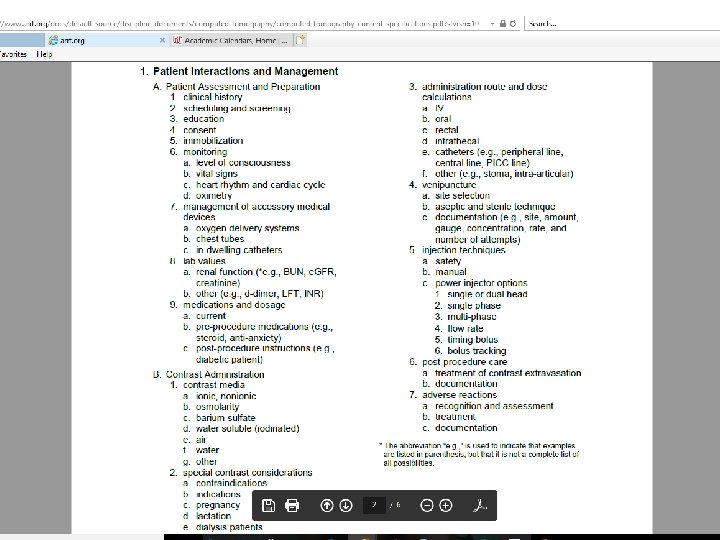Click the URL in the address bar
This screenshot has width=720, height=540.
239,23
